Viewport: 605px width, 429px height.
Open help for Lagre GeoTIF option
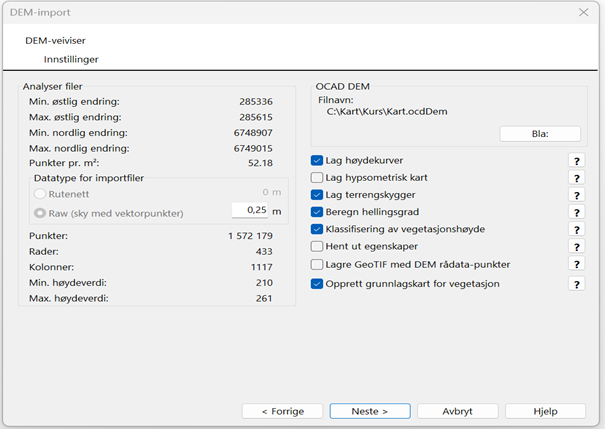(x=576, y=264)
